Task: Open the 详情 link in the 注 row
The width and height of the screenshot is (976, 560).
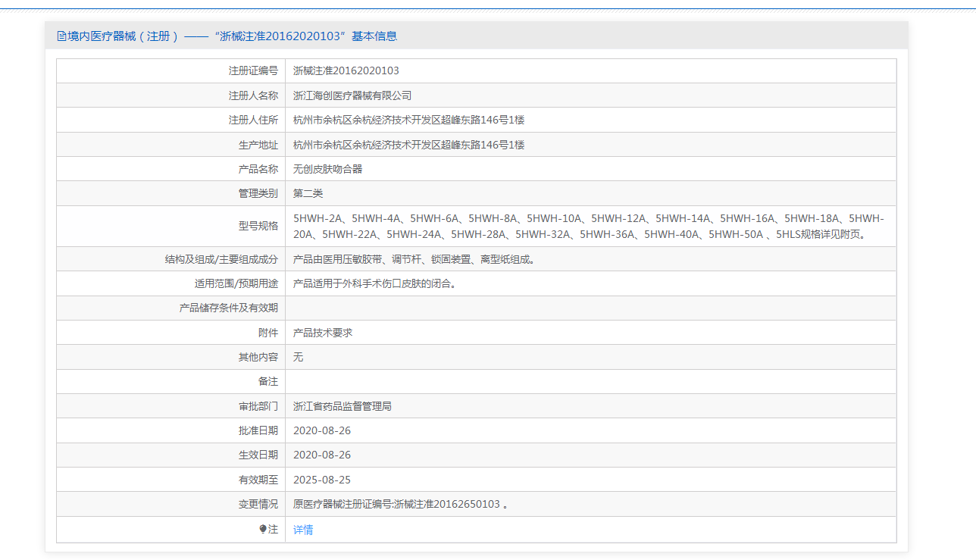Action: click(303, 530)
